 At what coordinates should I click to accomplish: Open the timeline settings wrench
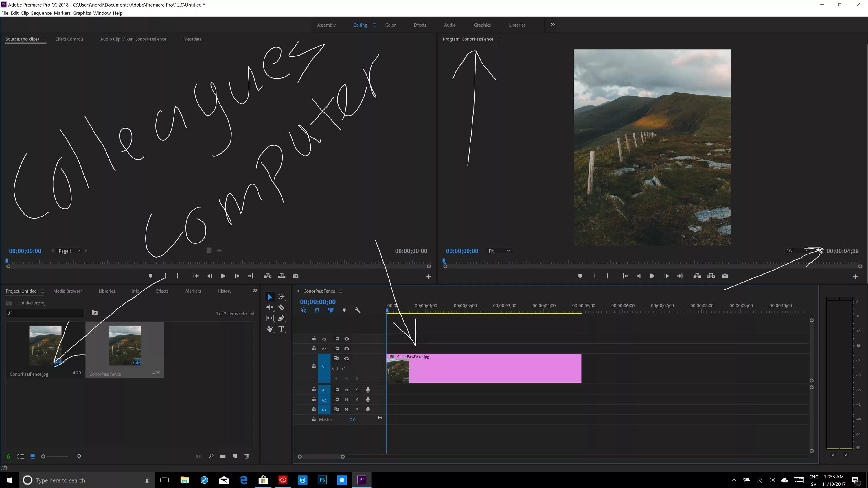pos(358,310)
